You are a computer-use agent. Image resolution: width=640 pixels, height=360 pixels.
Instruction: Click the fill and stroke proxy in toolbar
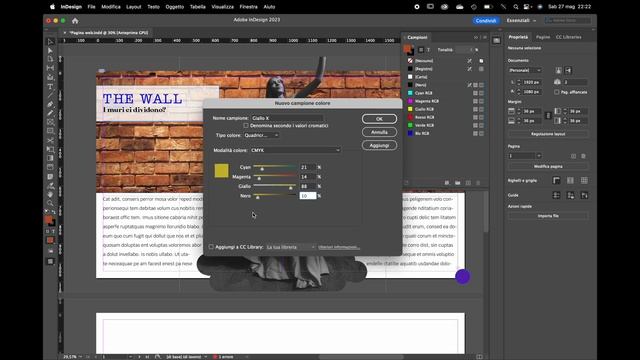click(x=50, y=221)
